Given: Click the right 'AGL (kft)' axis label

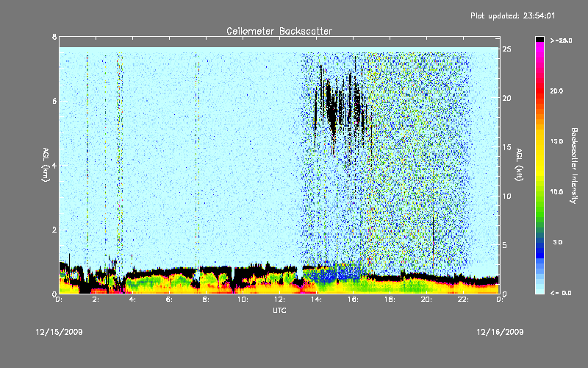Looking at the screenshot, I should (519, 165).
